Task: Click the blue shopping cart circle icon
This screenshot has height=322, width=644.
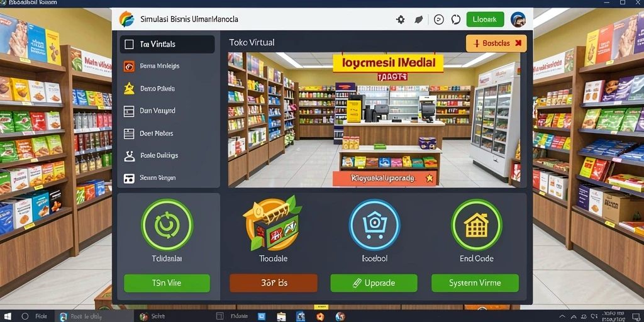Action: 375,225
